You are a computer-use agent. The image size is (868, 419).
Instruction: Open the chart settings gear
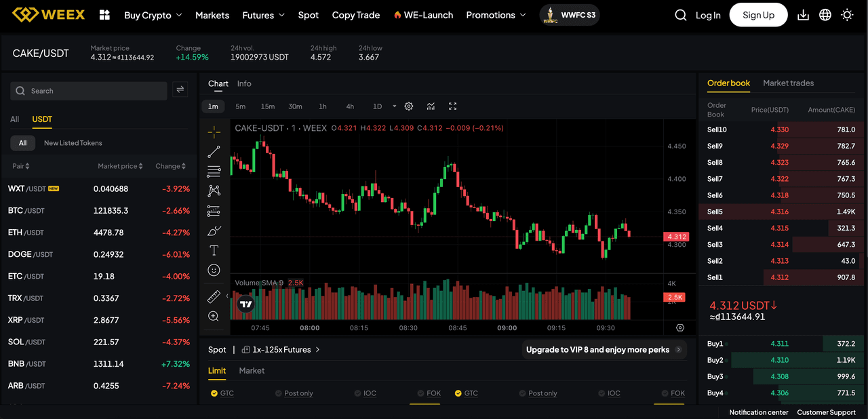coord(408,106)
